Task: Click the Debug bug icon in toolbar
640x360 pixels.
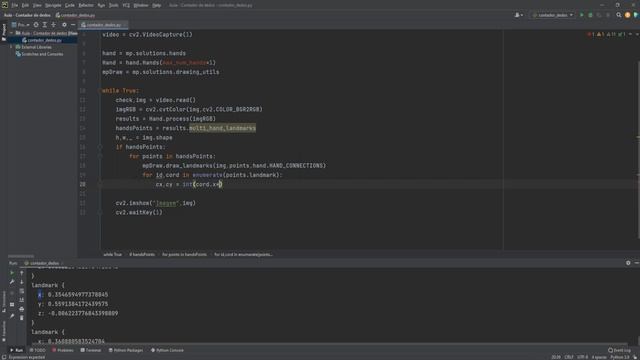Action: 590,15
